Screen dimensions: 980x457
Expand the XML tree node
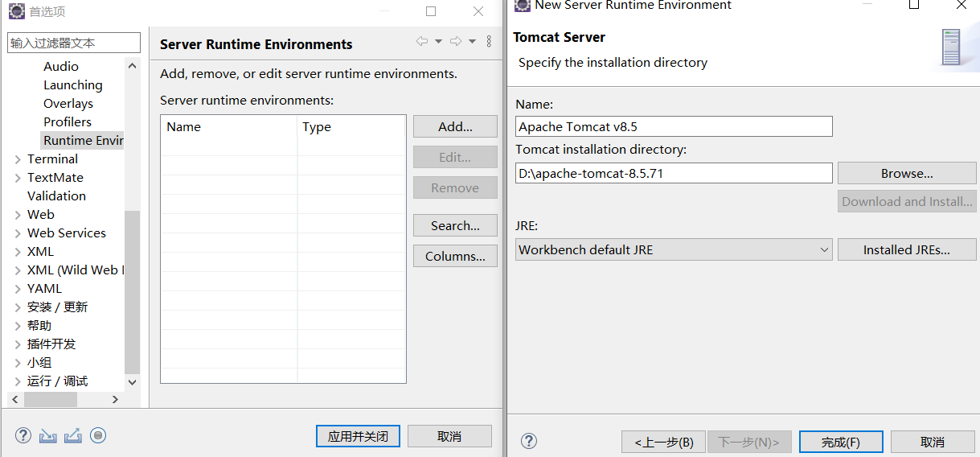(18, 252)
